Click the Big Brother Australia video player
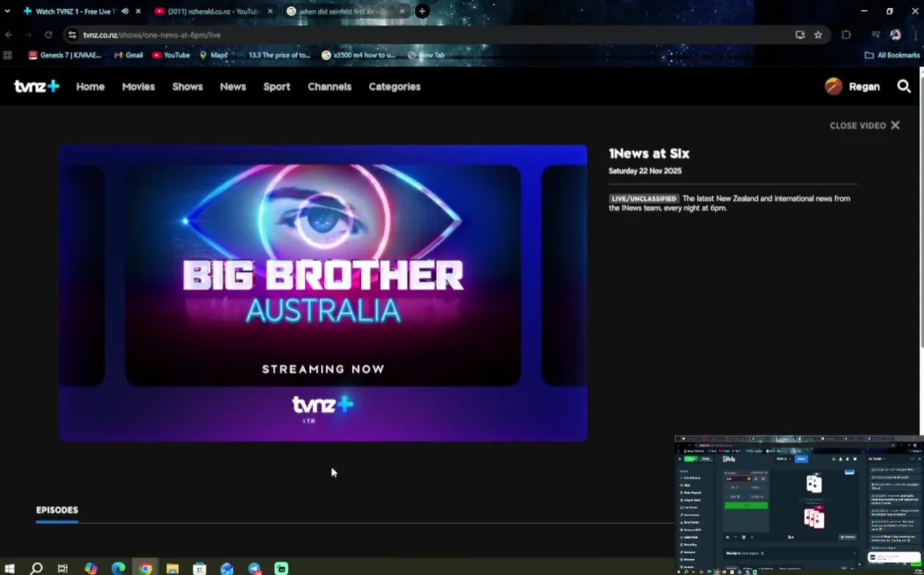Image resolution: width=924 pixels, height=575 pixels. pyautogui.click(x=323, y=293)
